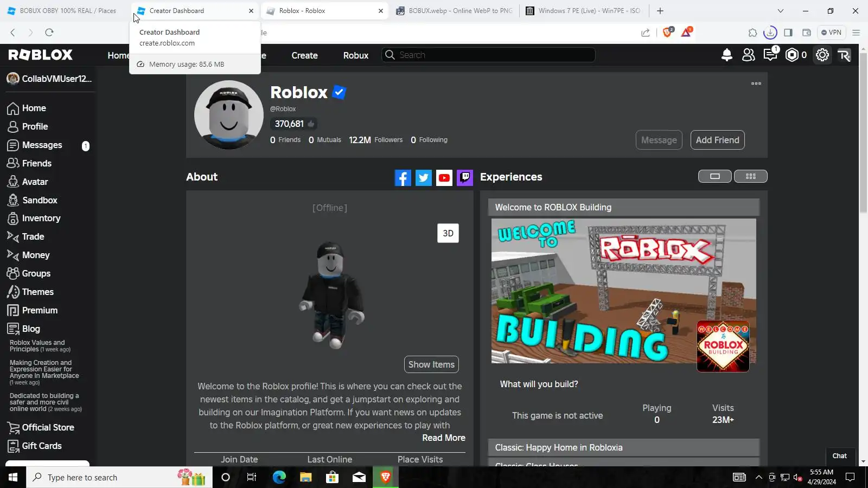Open the profile three-dots options menu
The width and height of the screenshot is (868, 488).
pyautogui.click(x=756, y=84)
